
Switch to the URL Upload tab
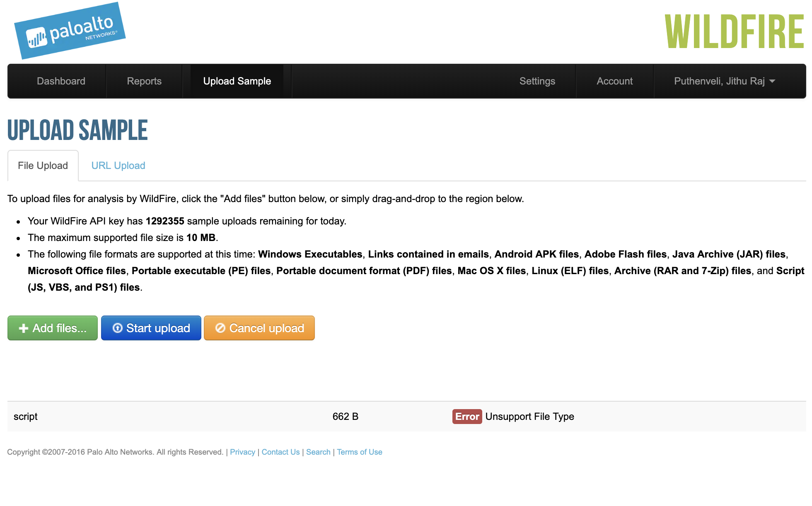click(118, 165)
